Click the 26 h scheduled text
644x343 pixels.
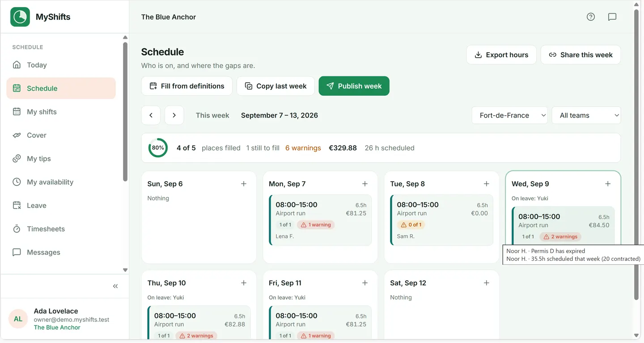coord(390,148)
